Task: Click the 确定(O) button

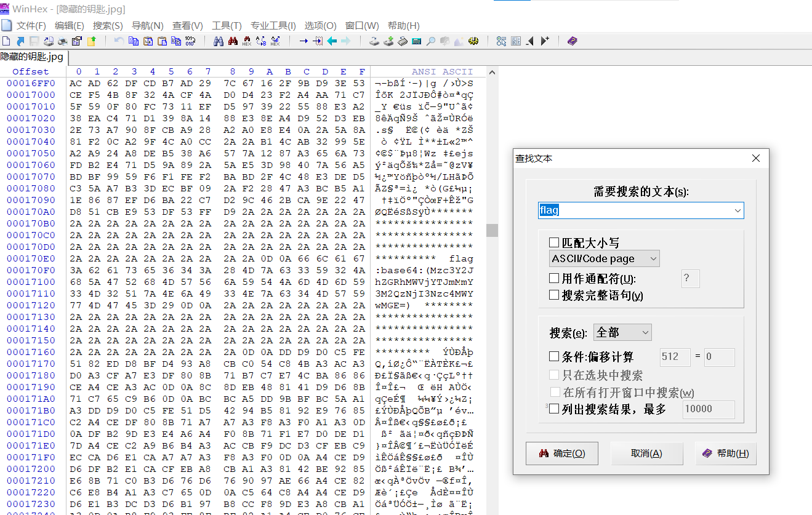Action: coord(562,453)
